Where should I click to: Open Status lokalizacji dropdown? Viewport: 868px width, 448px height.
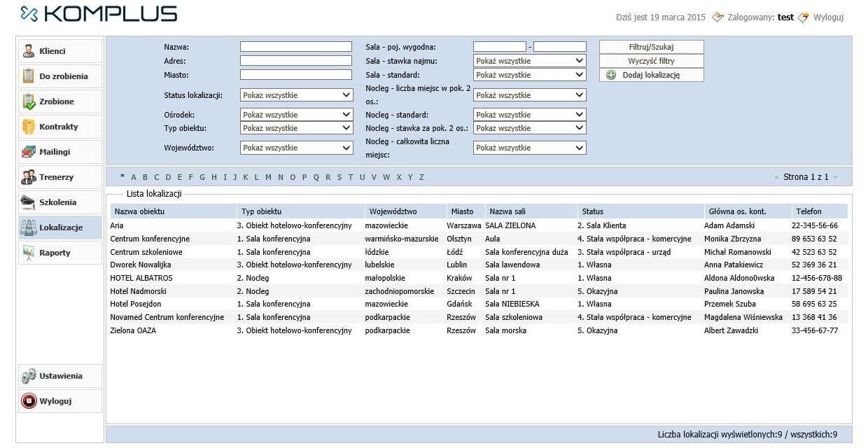tap(297, 95)
